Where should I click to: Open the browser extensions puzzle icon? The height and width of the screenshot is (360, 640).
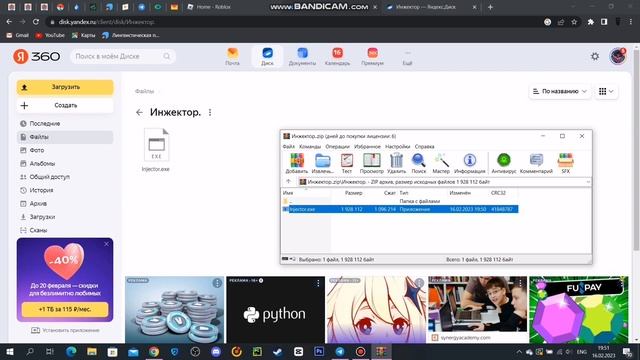pyautogui.click(x=590, y=22)
